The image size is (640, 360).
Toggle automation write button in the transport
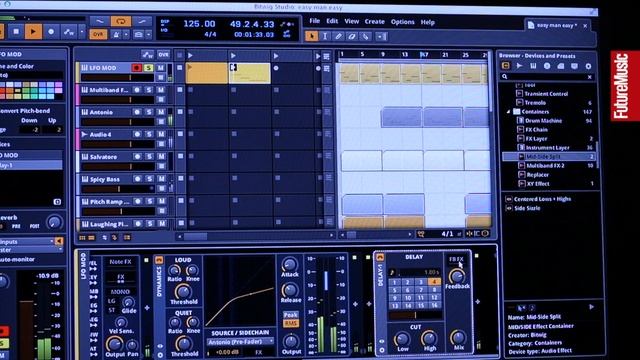(69, 31)
